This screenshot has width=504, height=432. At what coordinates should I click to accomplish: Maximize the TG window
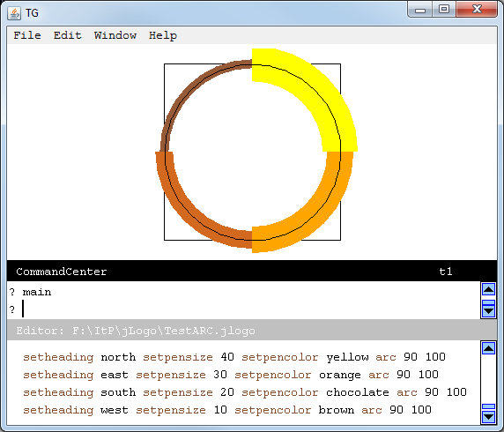[x=444, y=9]
